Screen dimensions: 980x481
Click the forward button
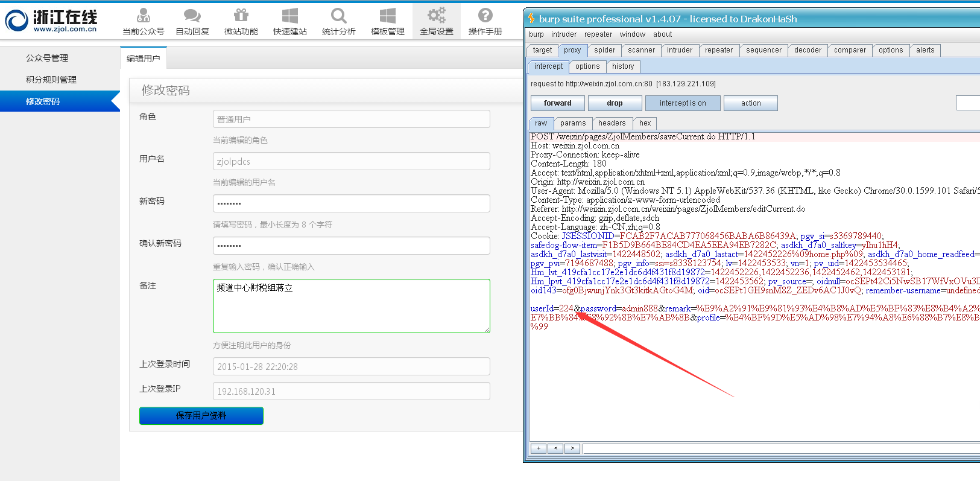[x=558, y=103]
